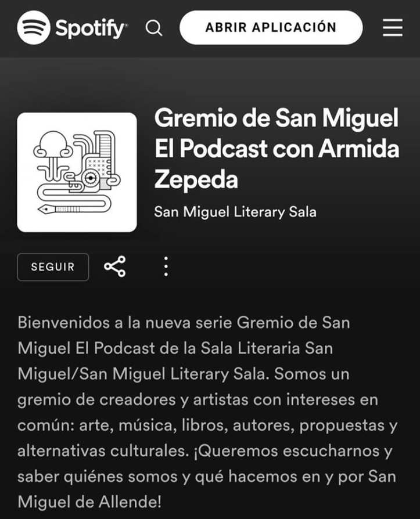
Task: Select the podcast title heading
Action: (x=277, y=149)
